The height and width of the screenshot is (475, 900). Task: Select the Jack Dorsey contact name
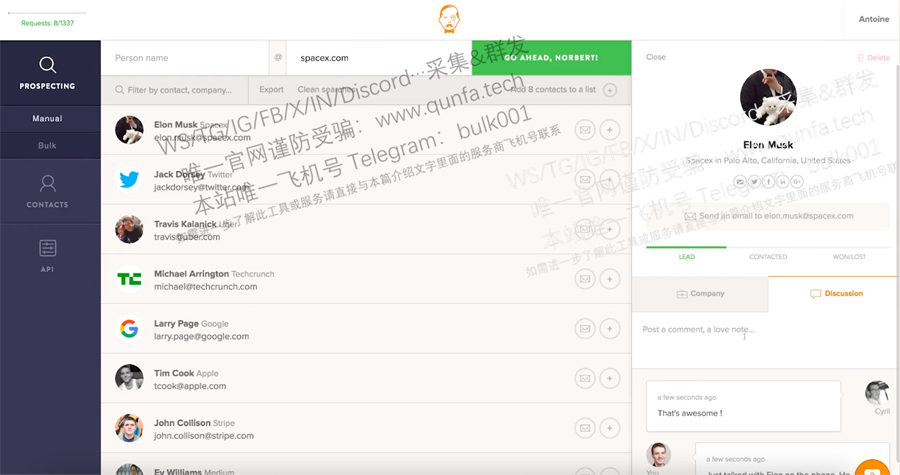coord(179,174)
